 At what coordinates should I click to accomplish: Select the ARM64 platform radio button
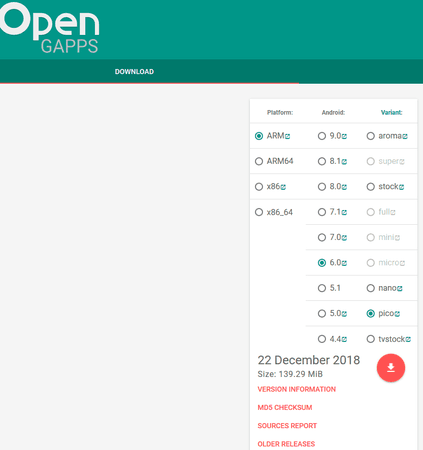point(259,161)
